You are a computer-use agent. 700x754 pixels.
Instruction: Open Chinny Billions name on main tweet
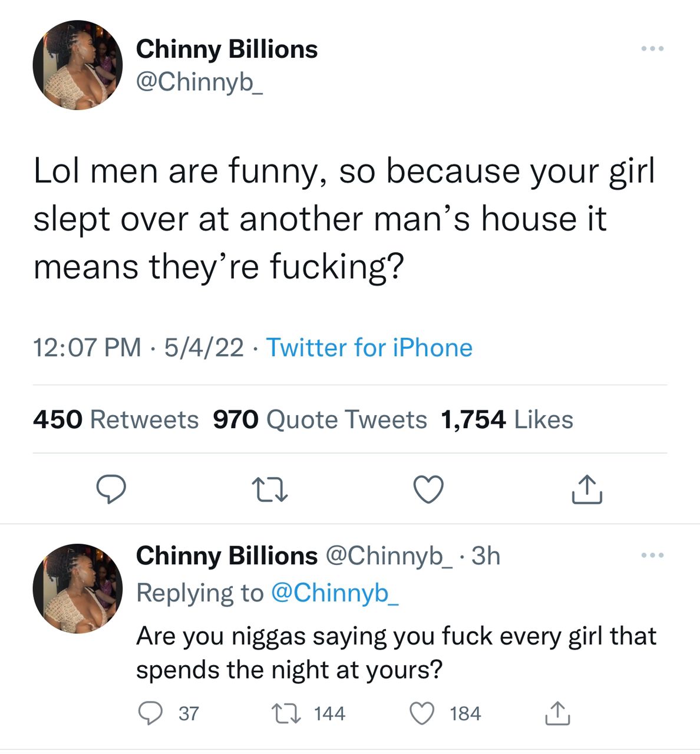pyautogui.click(x=227, y=49)
